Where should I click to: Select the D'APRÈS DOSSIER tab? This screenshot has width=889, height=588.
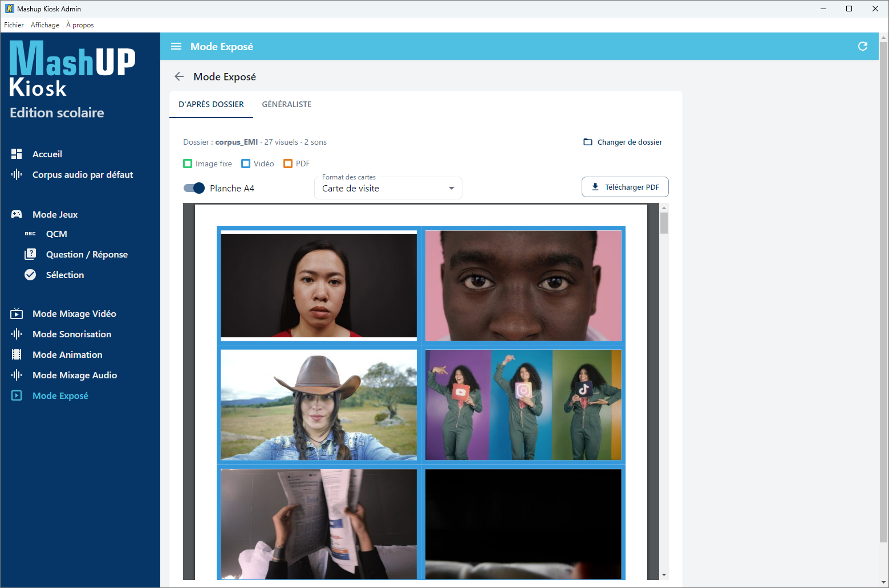(x=211, y=104)
